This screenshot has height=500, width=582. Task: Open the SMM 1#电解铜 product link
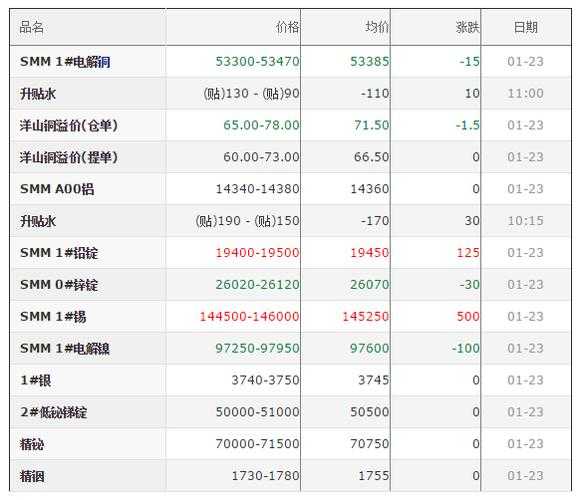tap(65, 62)
